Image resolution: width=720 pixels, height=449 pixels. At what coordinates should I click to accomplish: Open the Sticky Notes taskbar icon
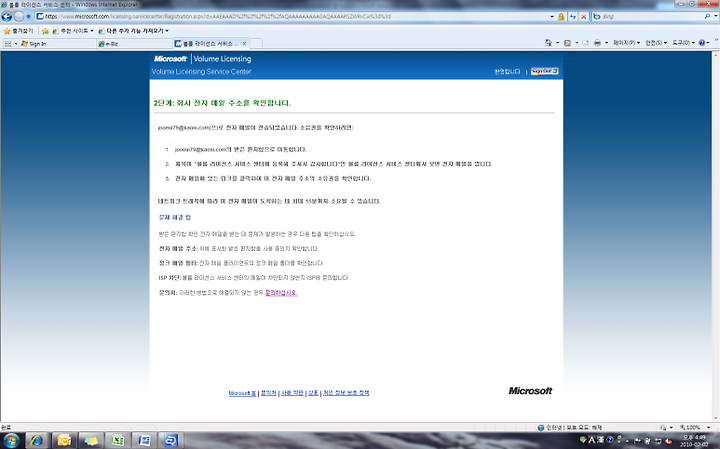tap(90, 441)
